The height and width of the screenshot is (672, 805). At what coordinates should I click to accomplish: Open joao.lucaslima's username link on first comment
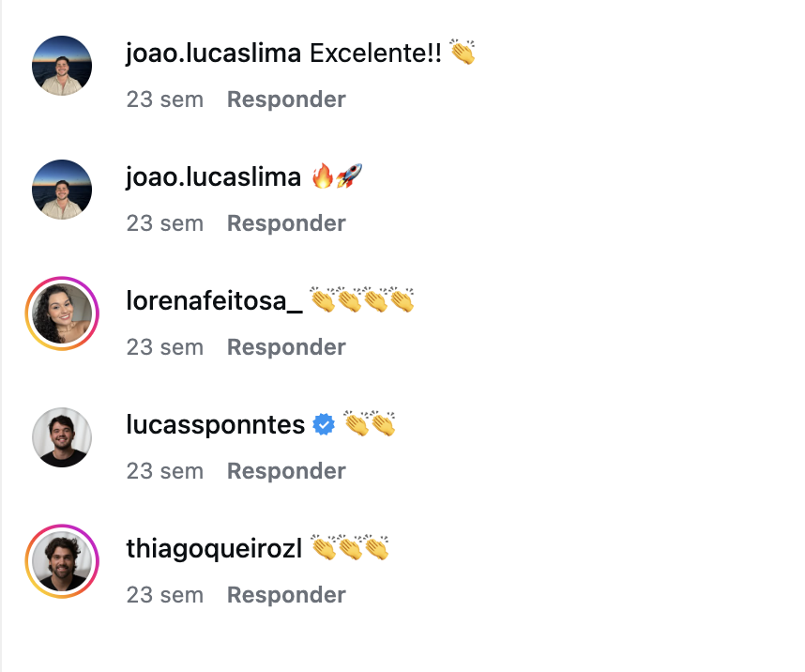215,53
